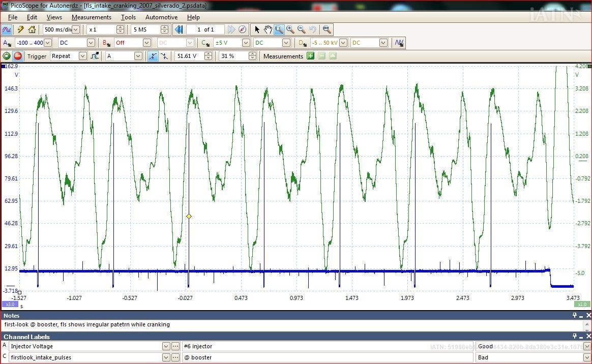The height and width of the screenshot is (364, 592).
Task: Open the Automotive menu
Action: [x=161, y=17]
